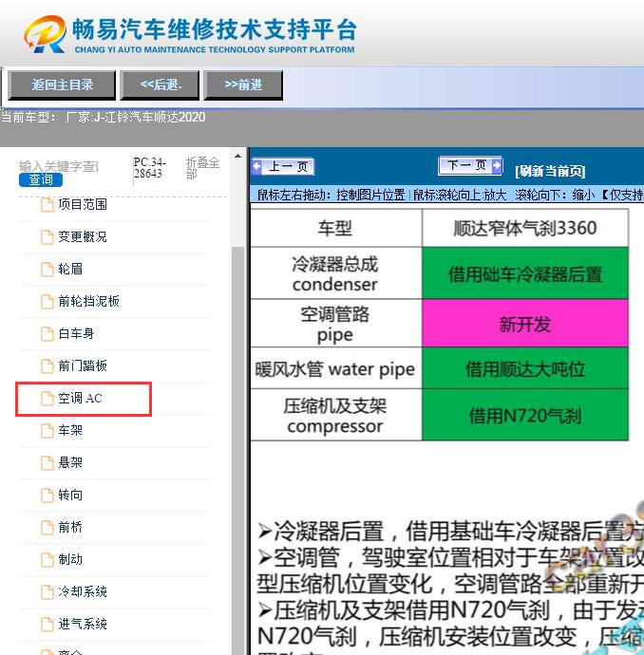This screenshot has height=655, width=644.
Task: Go back with the <<后退 button
Action: (x=160, y=84)
